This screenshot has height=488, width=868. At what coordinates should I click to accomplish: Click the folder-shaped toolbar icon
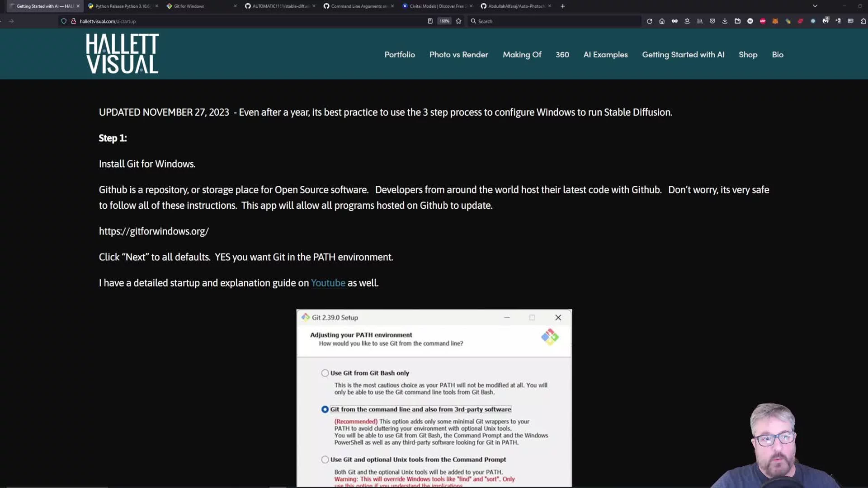click(x=737, y=21)
